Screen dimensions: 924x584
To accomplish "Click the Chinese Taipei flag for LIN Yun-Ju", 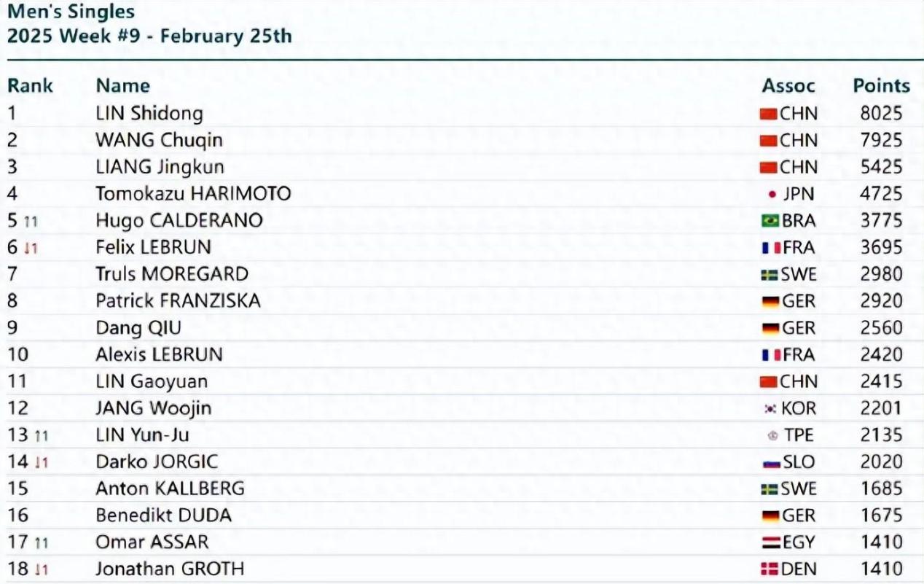I will pos(772,436).
